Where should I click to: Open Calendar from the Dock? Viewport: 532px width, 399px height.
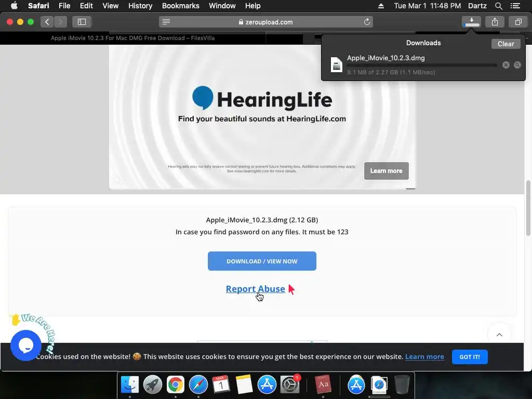221,385
